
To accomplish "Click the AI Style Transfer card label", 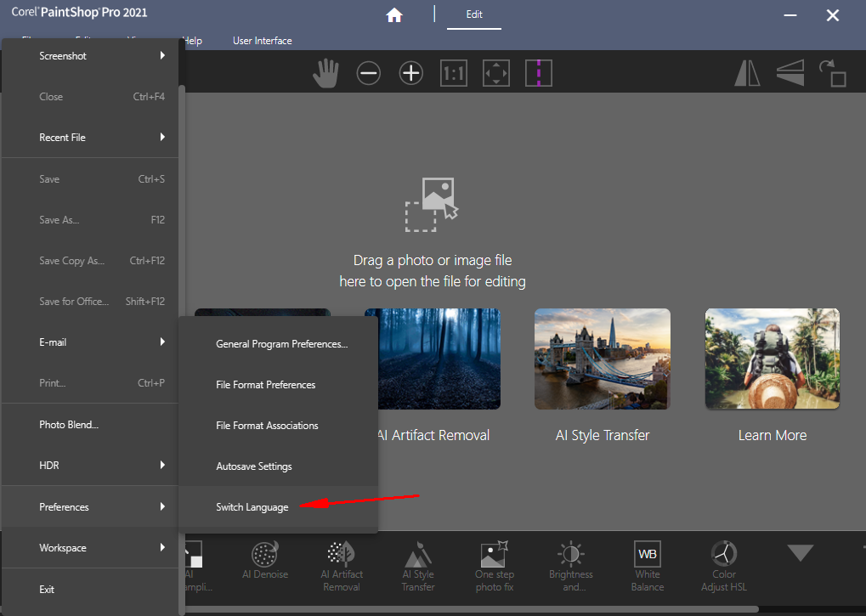I will (x=603, y=436).
